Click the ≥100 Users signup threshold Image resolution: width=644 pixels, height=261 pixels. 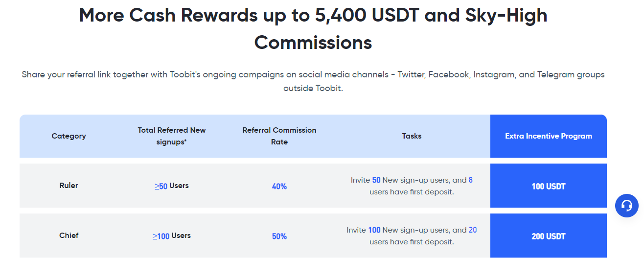tap(172, 236)
